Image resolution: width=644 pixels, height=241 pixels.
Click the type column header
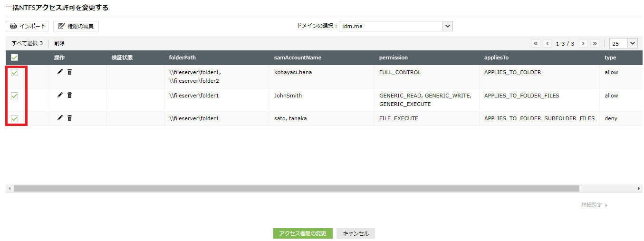(x=610, y=58)
